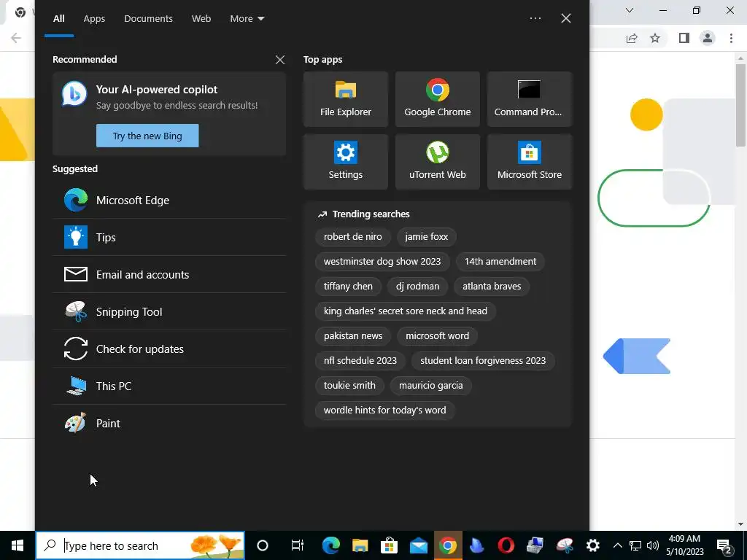This screenshot has height=560, width=747.
Task: Search trending topic jamie foxx
Action: click(x=426, y=237)
